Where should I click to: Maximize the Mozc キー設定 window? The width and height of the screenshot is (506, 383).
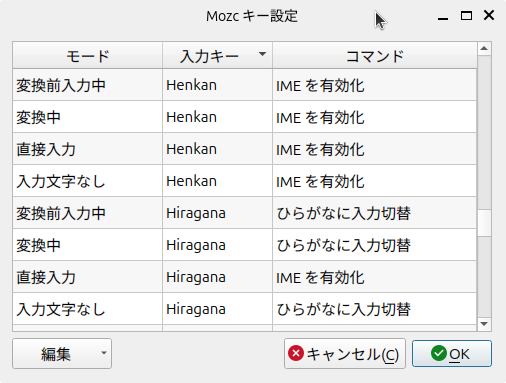[x=466, y=15]
